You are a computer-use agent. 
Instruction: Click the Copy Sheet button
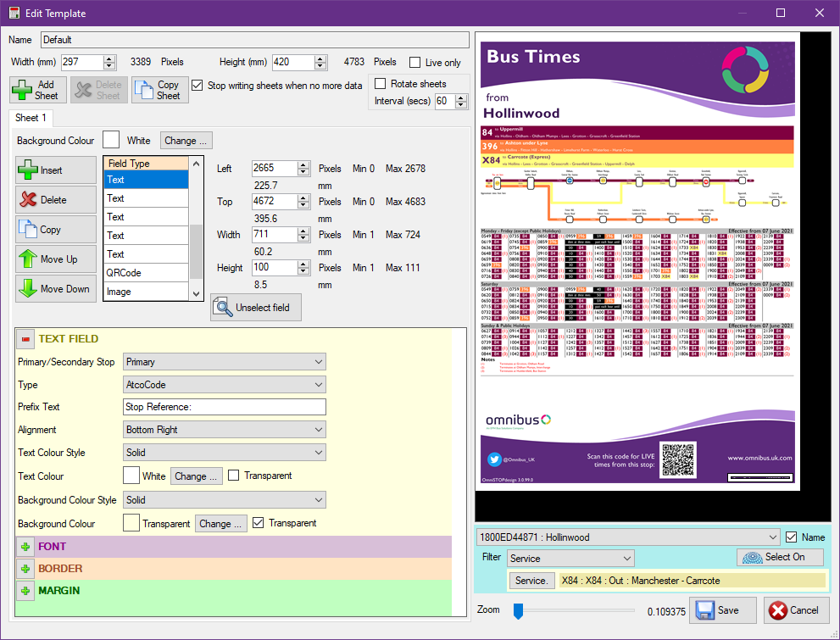160,90
